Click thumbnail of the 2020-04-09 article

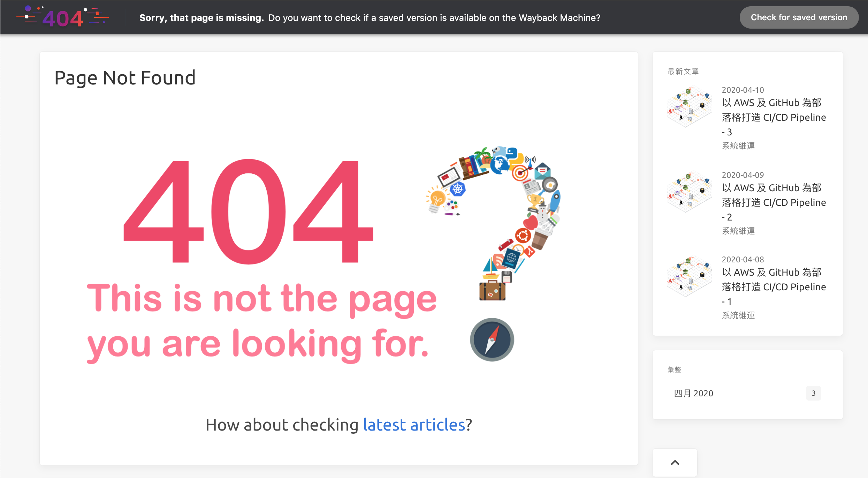coord(690,192)
